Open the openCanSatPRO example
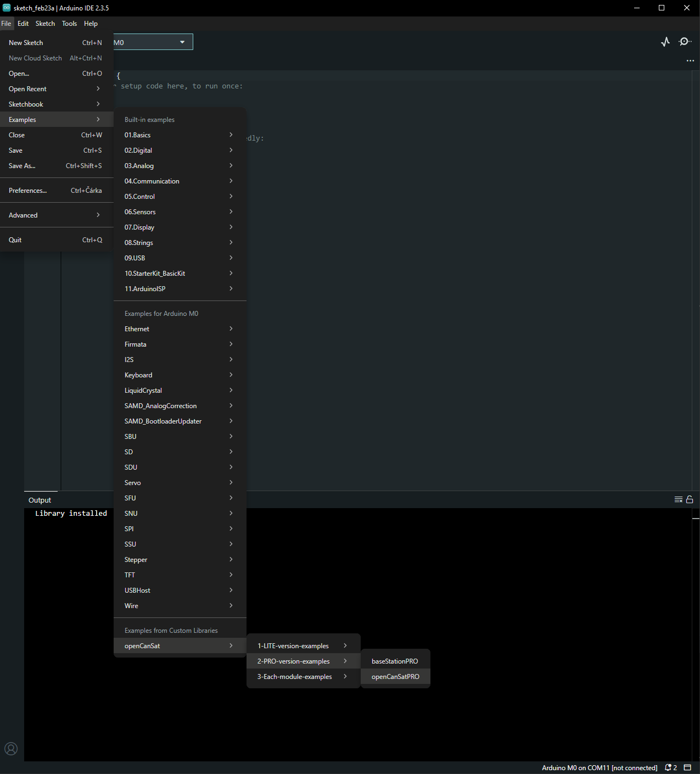Image resolution: width=700 pixels, height=774 pixels. [395, 677]
